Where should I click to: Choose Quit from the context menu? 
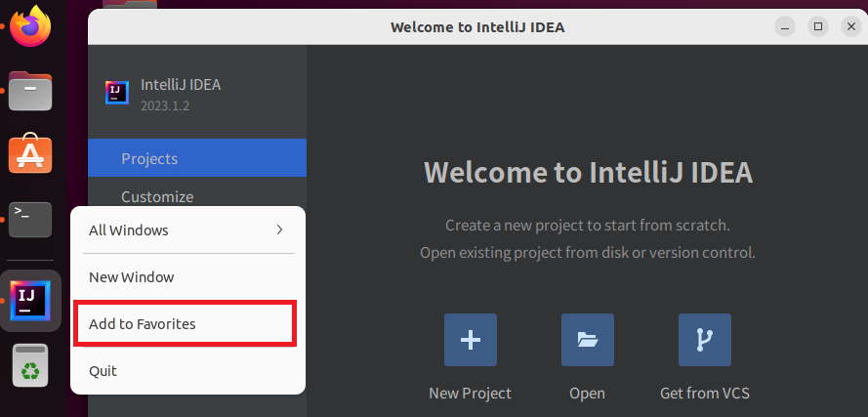tap(188, 370)
